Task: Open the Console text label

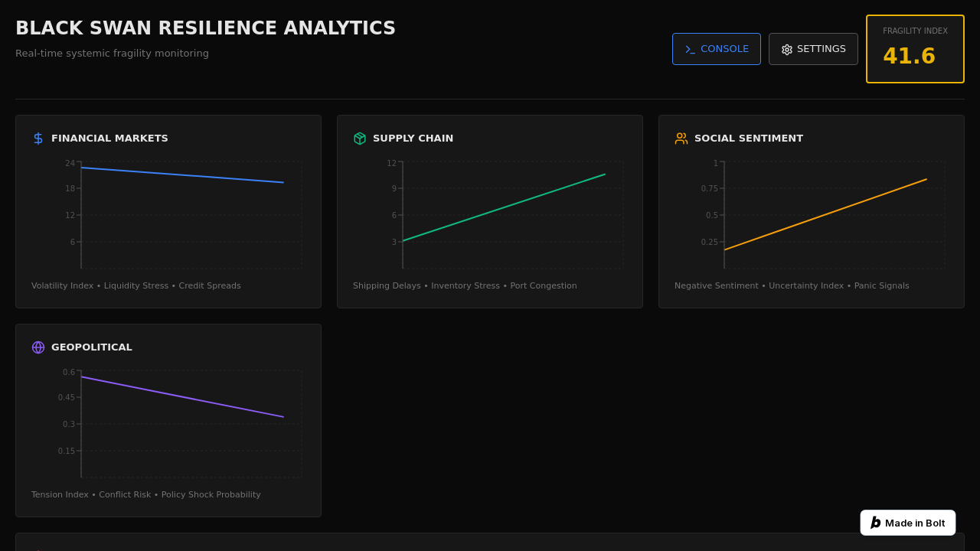Action: (724, 49)
